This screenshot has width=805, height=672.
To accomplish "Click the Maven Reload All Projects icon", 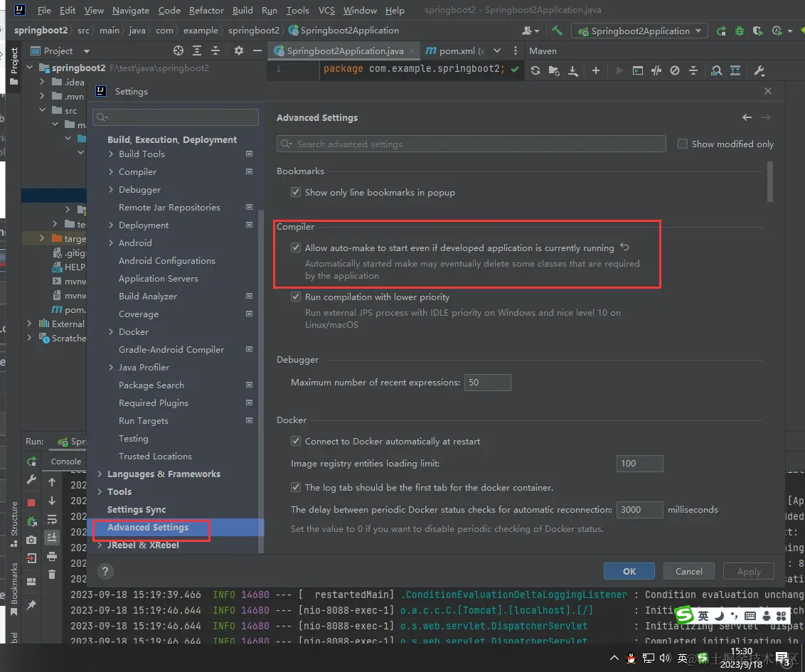I will pyautogui.click(x=535, y=70).
